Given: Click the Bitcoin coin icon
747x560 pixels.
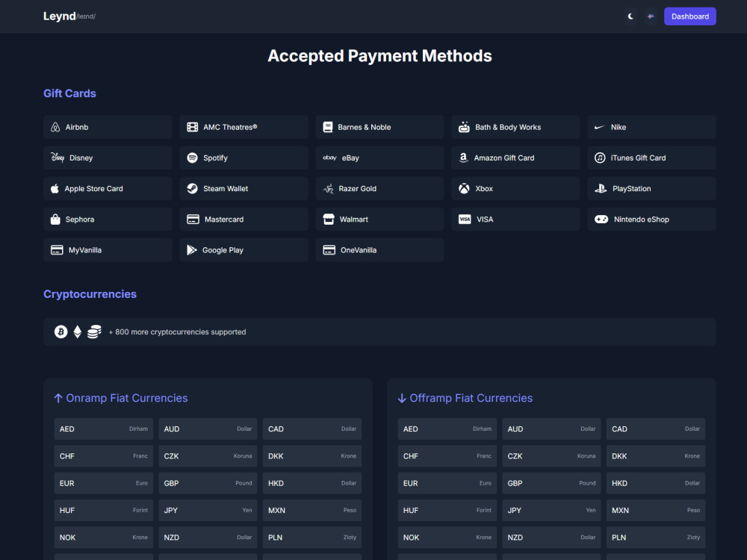Looking at the screenshot, I should [x=61, y=332].
